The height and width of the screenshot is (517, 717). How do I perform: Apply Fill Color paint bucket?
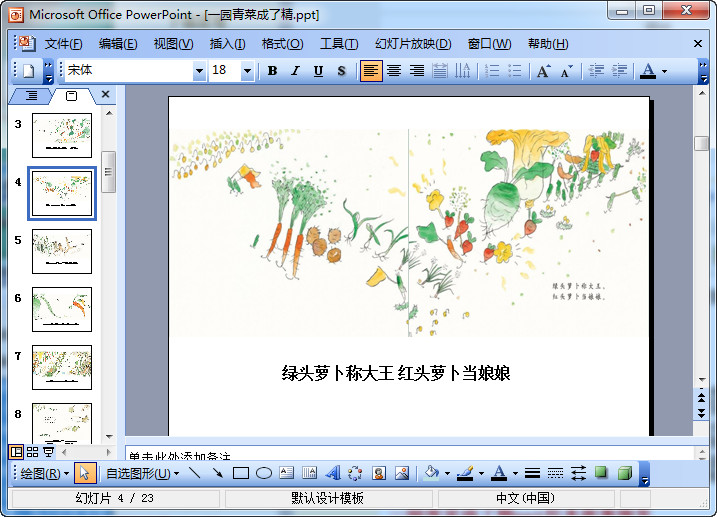431,473
